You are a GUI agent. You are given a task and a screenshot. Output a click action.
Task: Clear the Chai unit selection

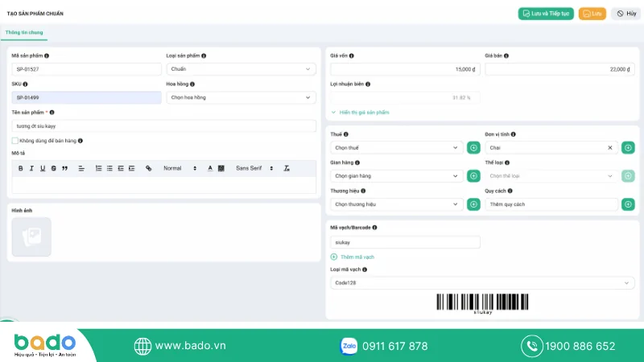(x=610, y=148)
